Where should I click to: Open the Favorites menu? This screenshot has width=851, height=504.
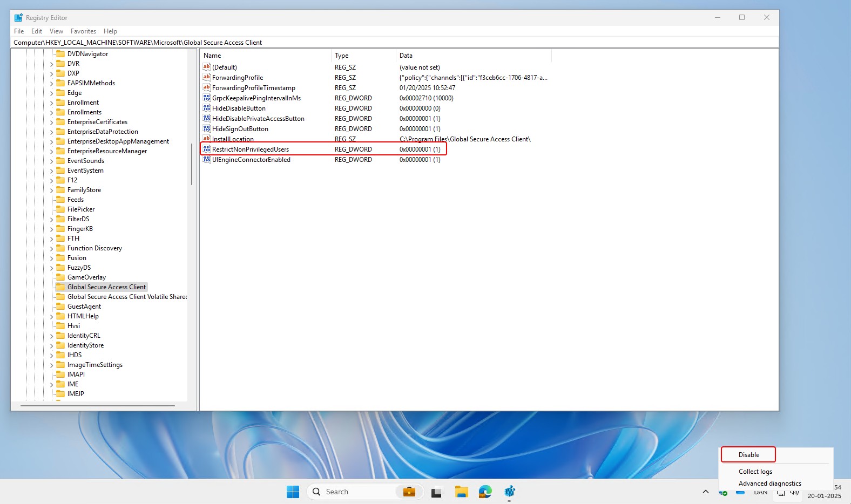click(x=83, y=31)
